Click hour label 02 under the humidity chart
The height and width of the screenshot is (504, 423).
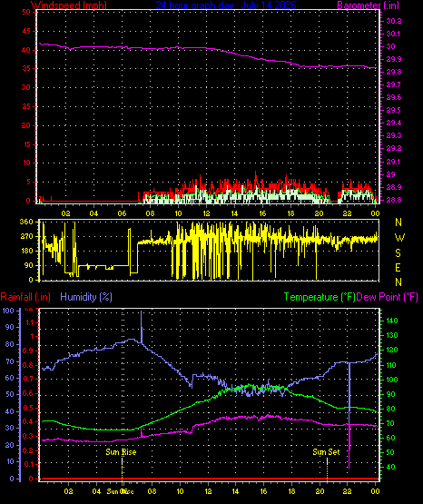pyautogui.click(x=68, y=491)
